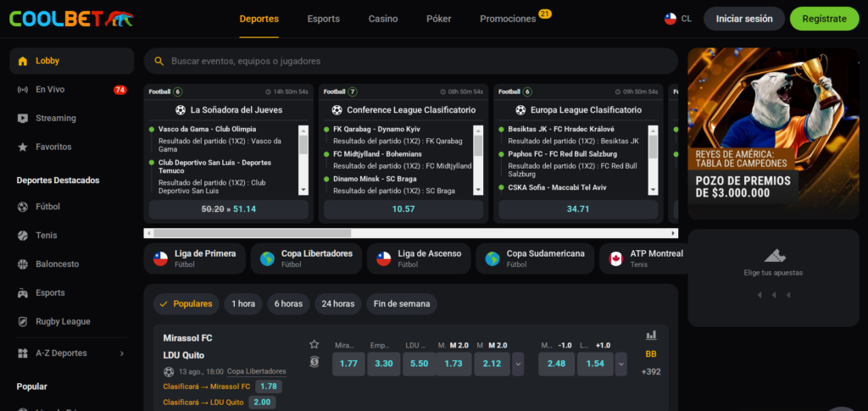This screenshot has height=411, width=868.
Task: Click football icon on Conference League Clasificatorio
Action: click(x=337, y=110)
